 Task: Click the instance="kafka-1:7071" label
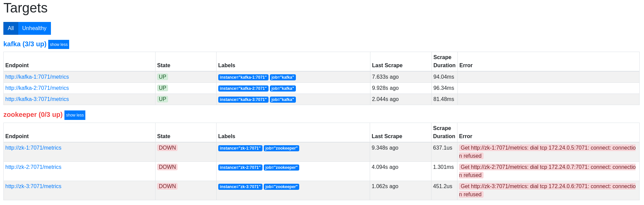(243, 77)
